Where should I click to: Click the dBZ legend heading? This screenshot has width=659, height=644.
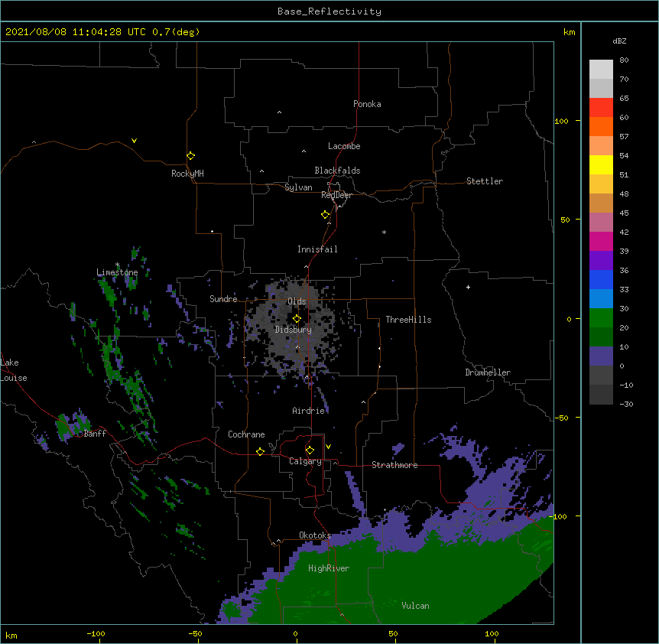coord(619,41)
